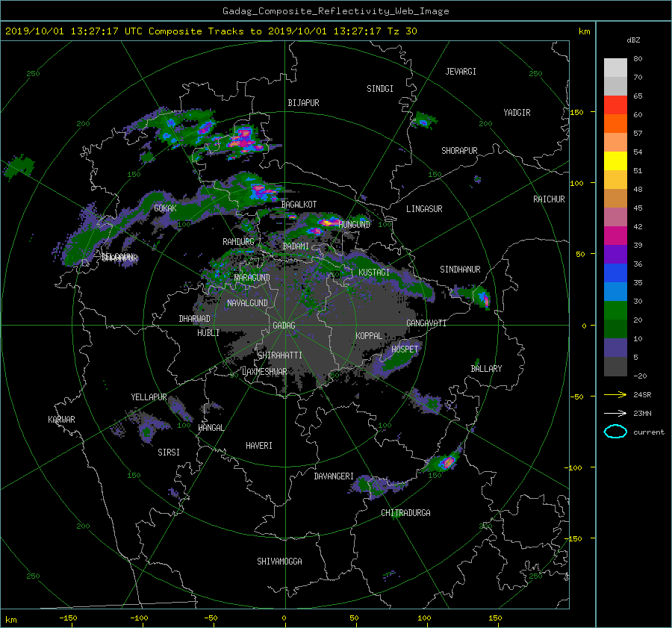The width and height of the screenshot is (672, 628).
Task: Click the GADAG radar center label
Action: [x=284, y=326]
